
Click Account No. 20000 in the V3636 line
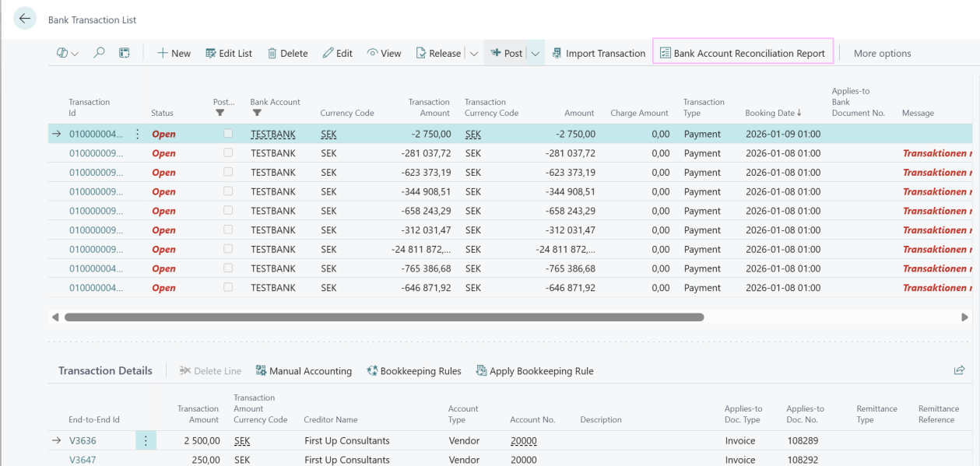point(524,440)
